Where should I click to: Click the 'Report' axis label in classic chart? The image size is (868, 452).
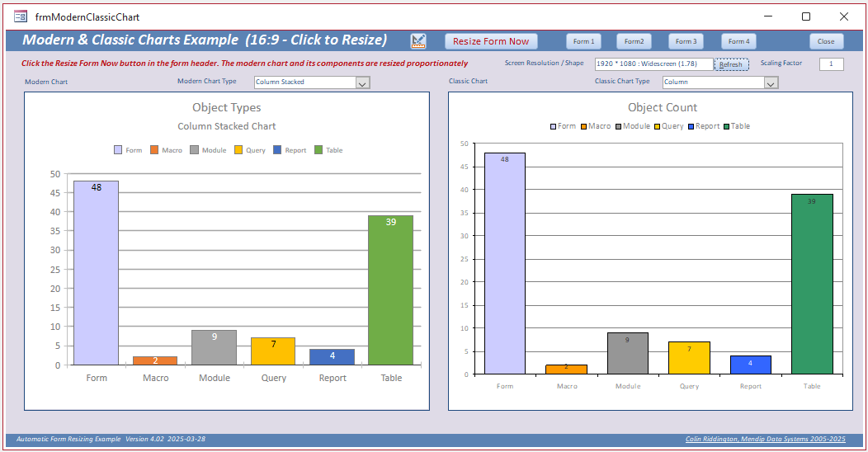[751, 386]
